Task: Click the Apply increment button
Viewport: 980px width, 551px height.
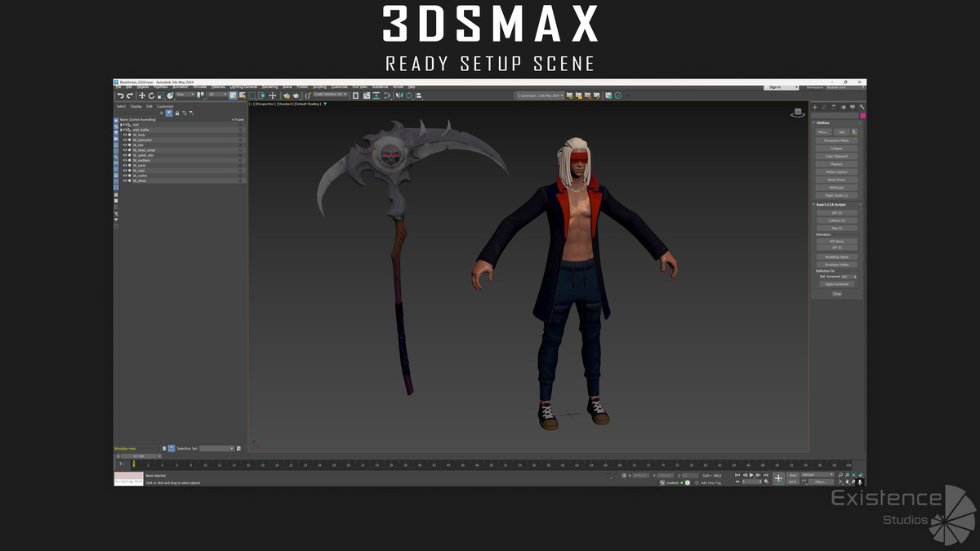Action: pyautogui.click(x=836, y=284)
